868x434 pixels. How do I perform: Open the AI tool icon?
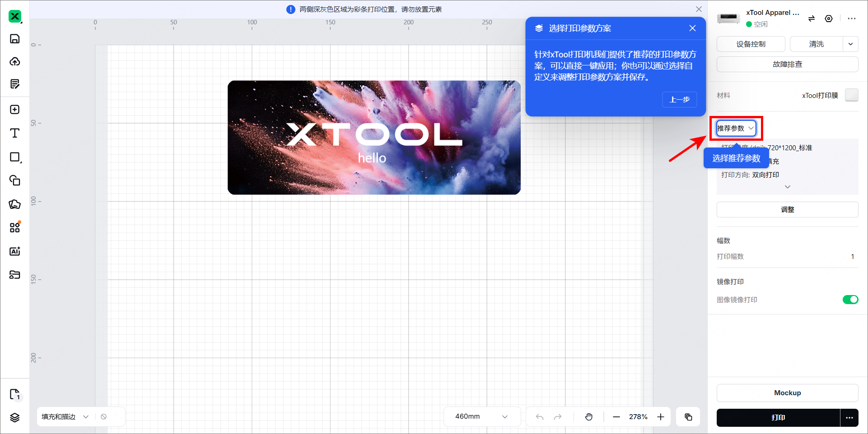[15, 251]
